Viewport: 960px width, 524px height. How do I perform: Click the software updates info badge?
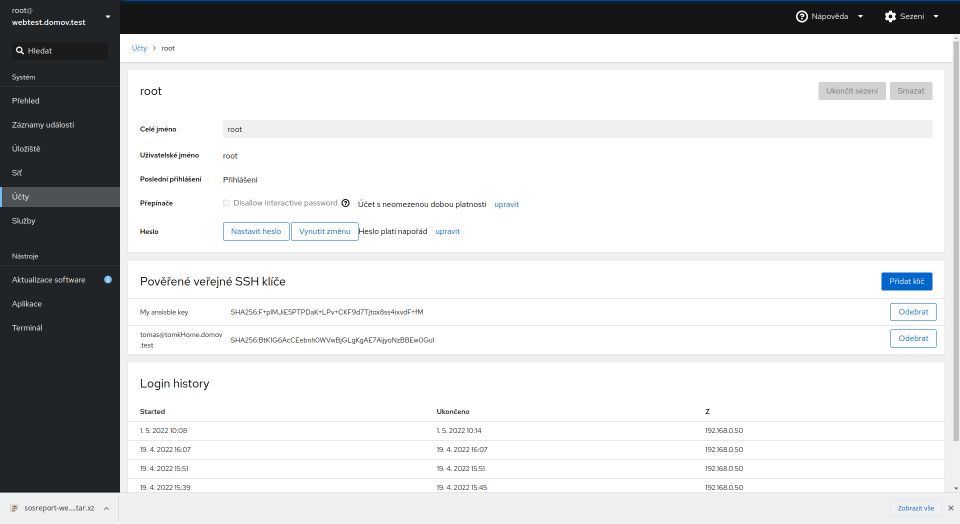coord(108,280)
